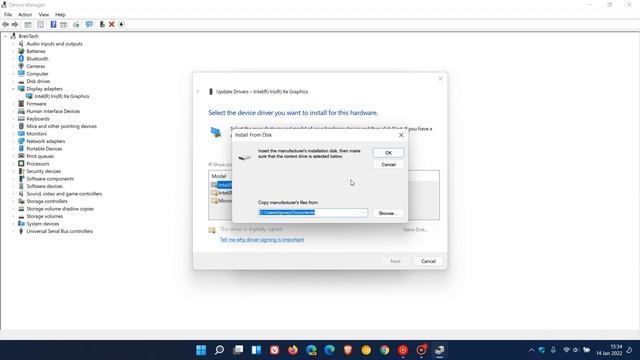Expand the Disk drives tree node
This screenshot has width=640, height=360.
coord(13,81)
